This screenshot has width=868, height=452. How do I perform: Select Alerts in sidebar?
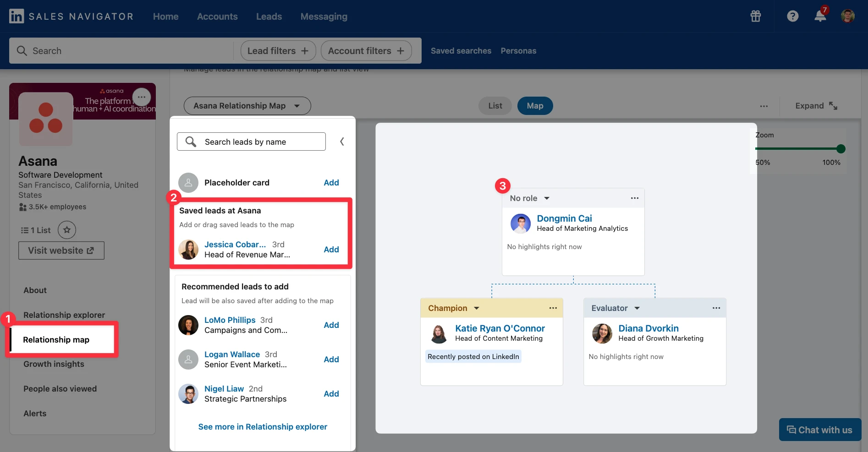click(x=35, y=414)
